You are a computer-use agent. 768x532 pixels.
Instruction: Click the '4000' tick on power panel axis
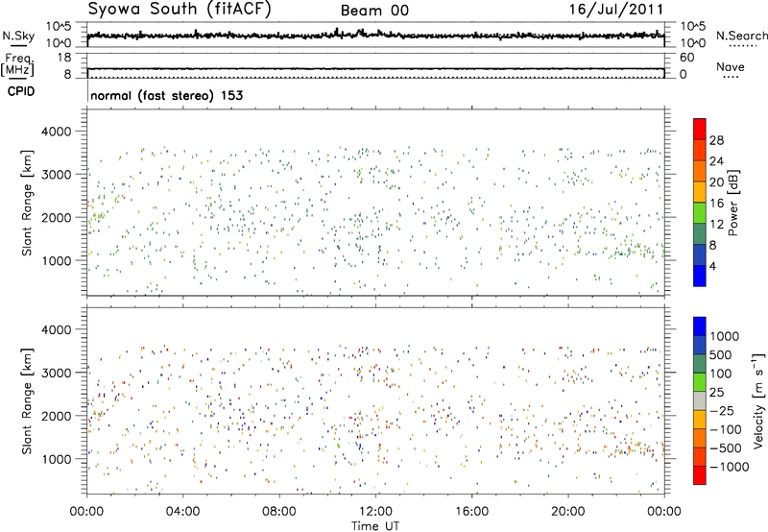tap(56, 132)
